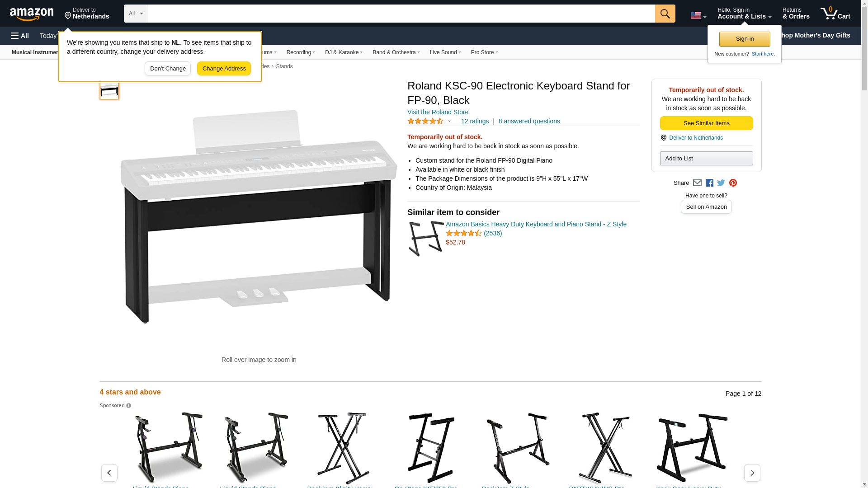Click the See Similar Items button
Screen dimensions: 868x488
(706, 123)
